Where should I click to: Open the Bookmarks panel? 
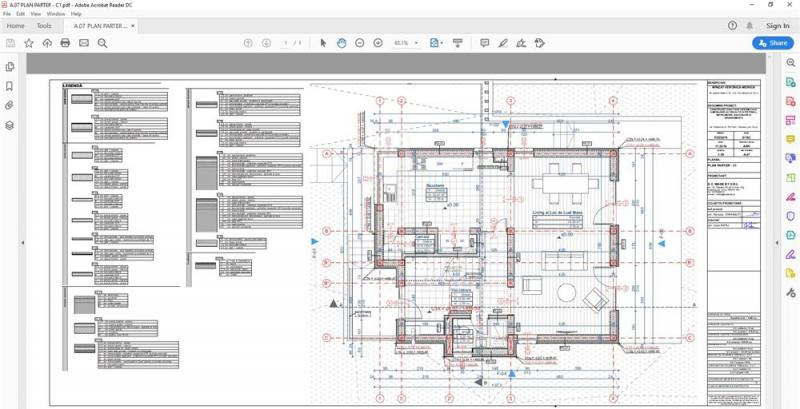(x=10, y=86)
